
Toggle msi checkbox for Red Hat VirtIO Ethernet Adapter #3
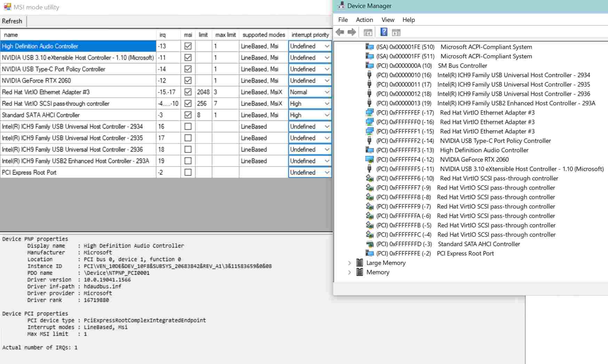(x=188, y=92)
